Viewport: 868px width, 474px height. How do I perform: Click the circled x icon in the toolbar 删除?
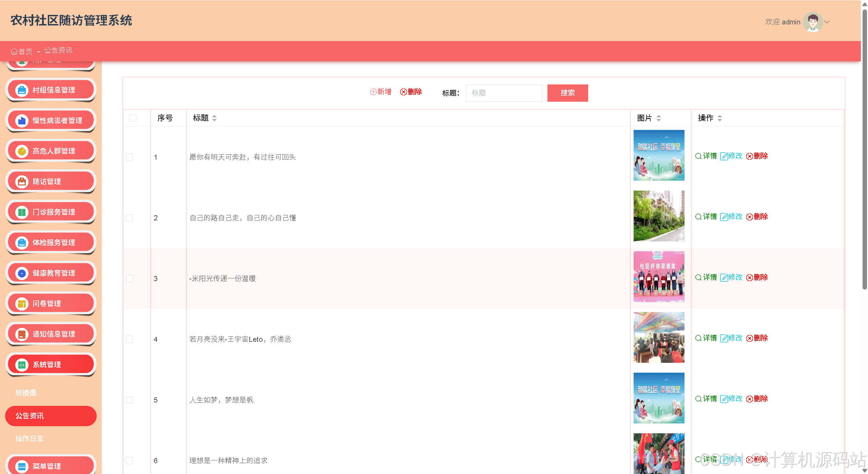coord(403,92)
